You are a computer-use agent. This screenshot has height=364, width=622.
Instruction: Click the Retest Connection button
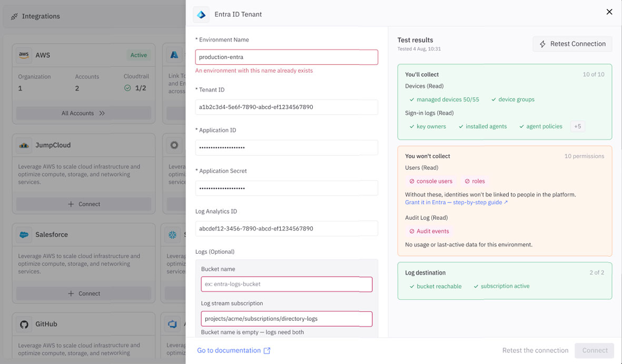572,44
